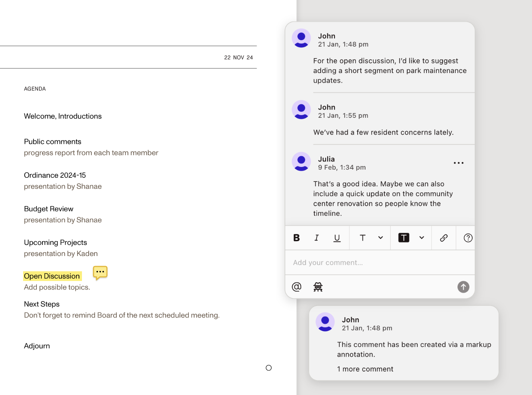Screen dimensions: 532x395
Task: Open formatting help question mark icon
Action: [468, 238]
